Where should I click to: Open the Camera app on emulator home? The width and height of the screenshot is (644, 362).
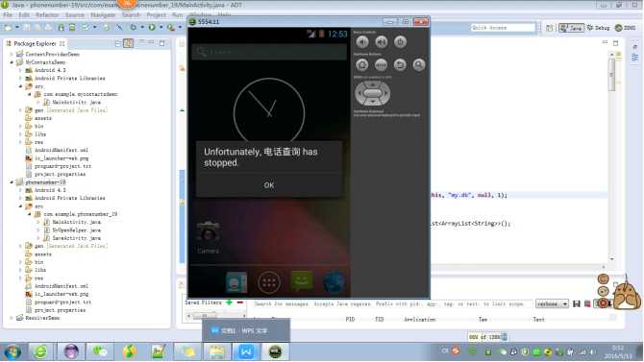(x=208, y=236)
